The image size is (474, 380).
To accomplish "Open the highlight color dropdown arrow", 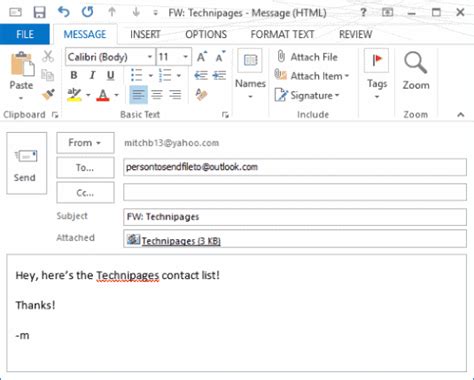I will [88, 95].
